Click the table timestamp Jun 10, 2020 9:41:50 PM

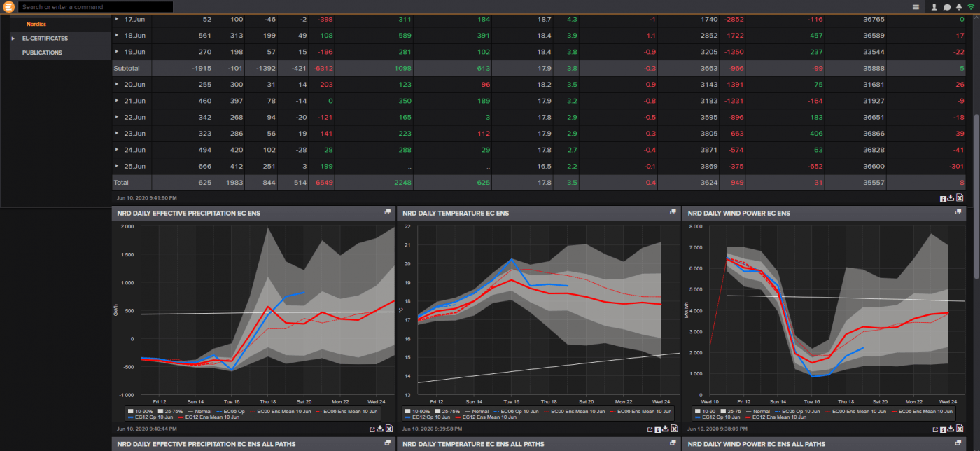click(x=146, y=198)
